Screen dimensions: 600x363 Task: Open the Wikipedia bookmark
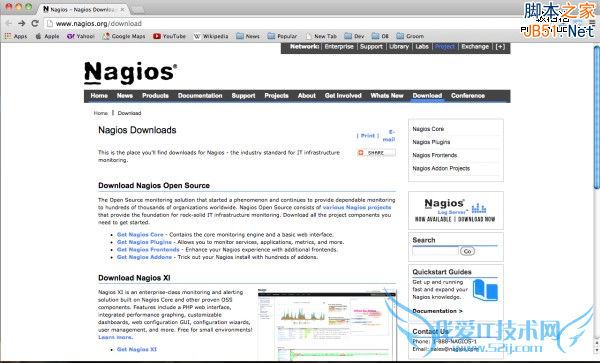click(211, 36)
